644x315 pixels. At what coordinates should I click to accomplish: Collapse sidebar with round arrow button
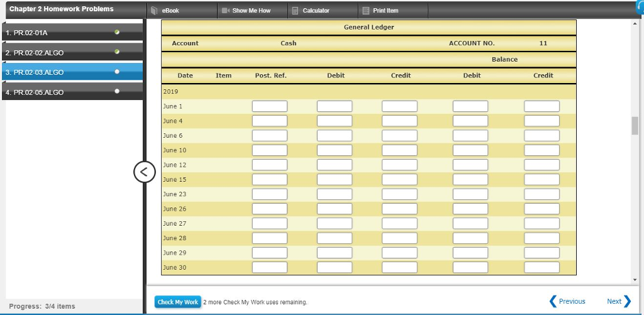tap(145, 172)
